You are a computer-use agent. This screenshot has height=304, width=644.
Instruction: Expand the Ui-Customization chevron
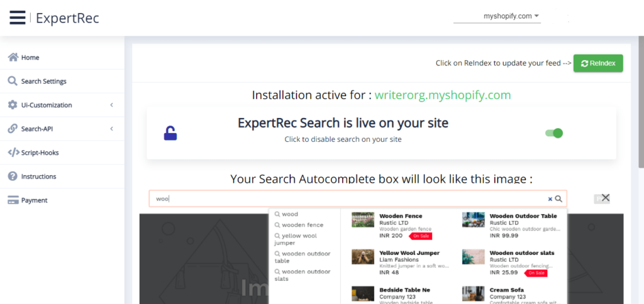[112, 105]
